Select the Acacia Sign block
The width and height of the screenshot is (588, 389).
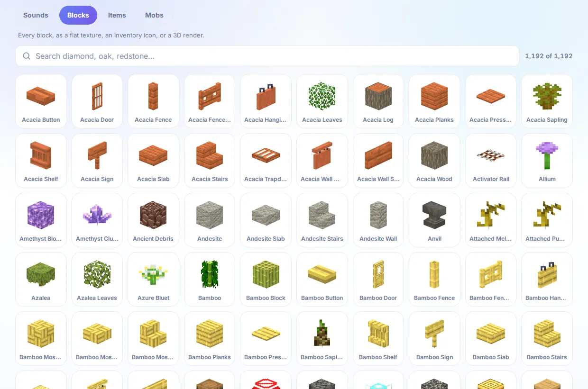coord(97,161)
